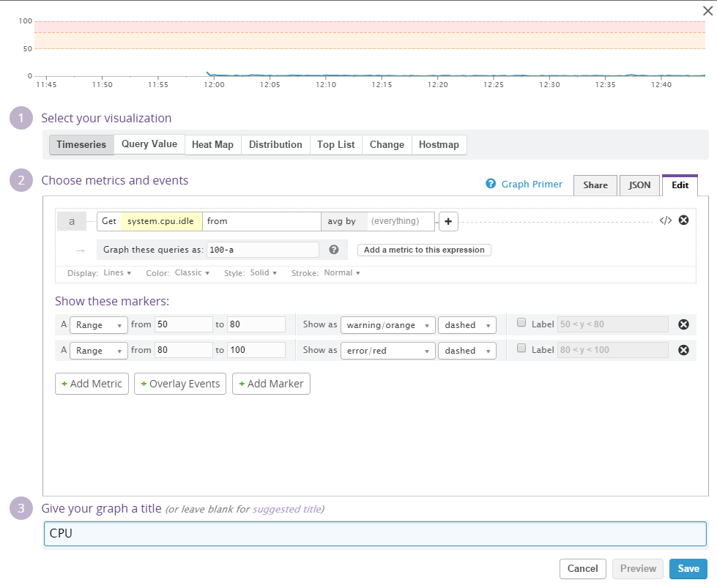Close the graph editor dialog

(707, 10)
